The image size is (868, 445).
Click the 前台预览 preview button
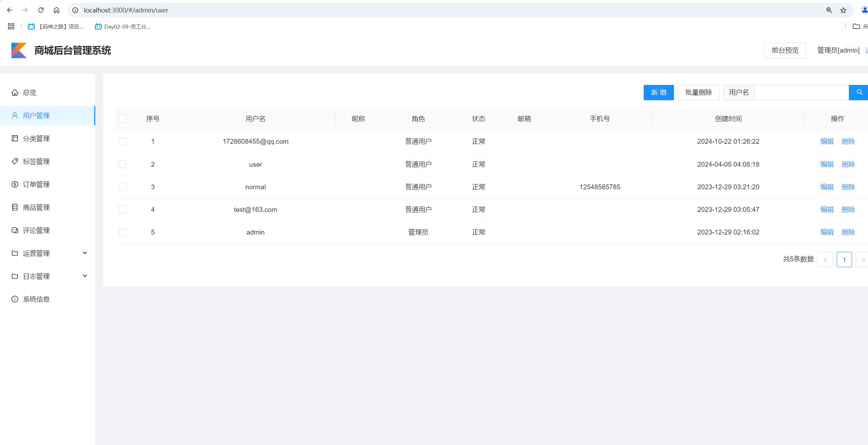point(785,50)
